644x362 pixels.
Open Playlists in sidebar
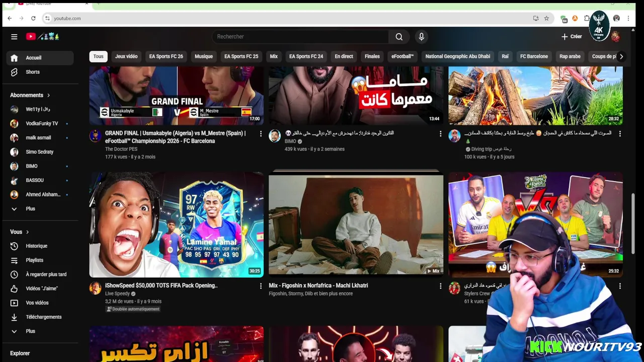(40, 260)
